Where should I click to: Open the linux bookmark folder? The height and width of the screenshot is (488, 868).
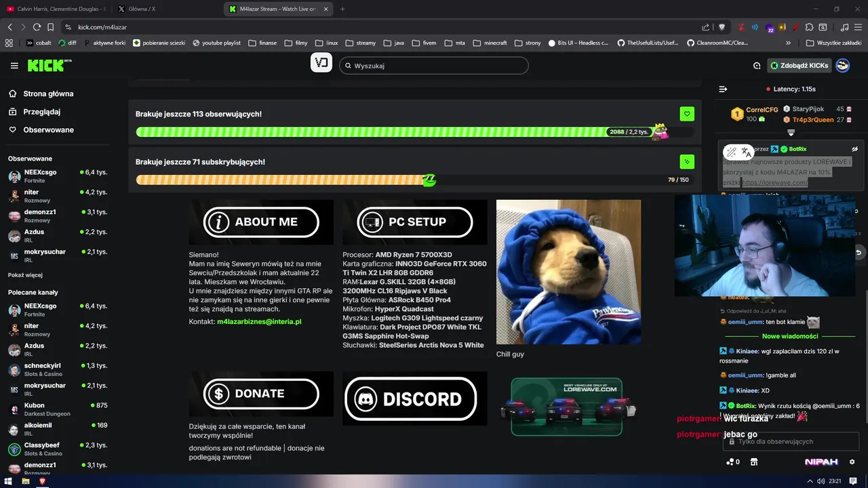click(326, 43)
